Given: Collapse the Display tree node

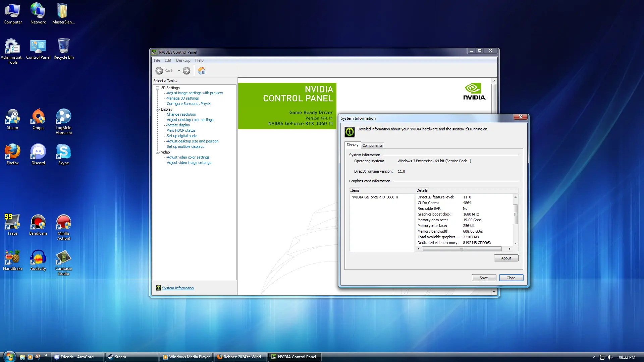Looking at the screenshot, I should [157, 109].
